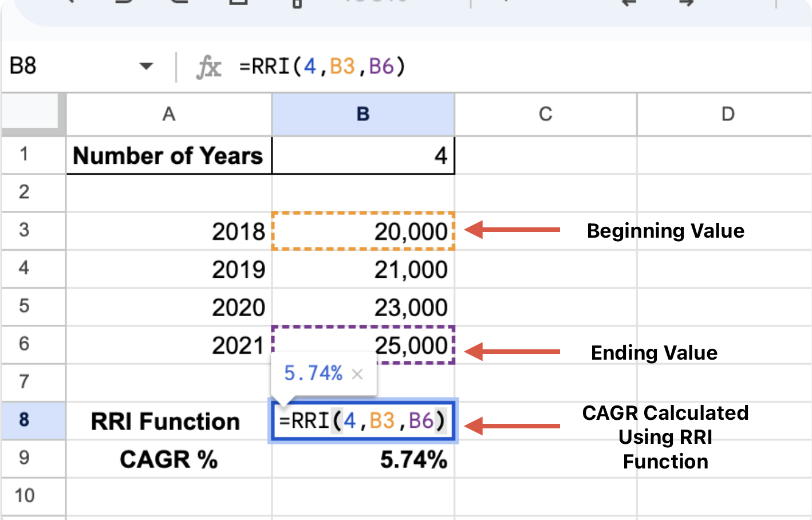
Task: Close the 5.74% formula preview tooltip
Action: pos(357,375)
